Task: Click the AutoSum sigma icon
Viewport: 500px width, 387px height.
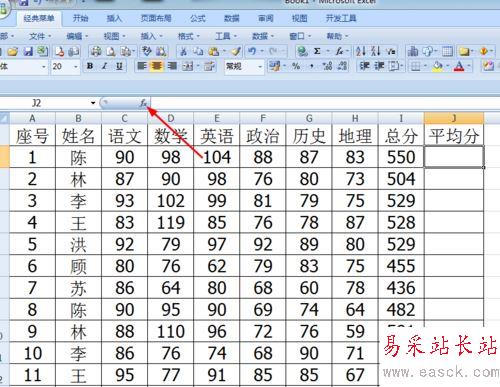Action: 317,51
